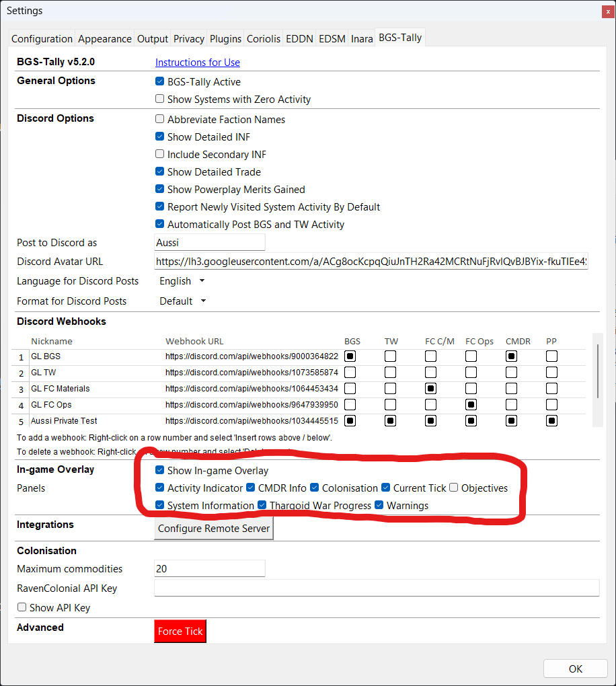The height and width of the screenshot is (686, 616).
Task: Select the Plugins tab
Action: [x=225, y=39]
